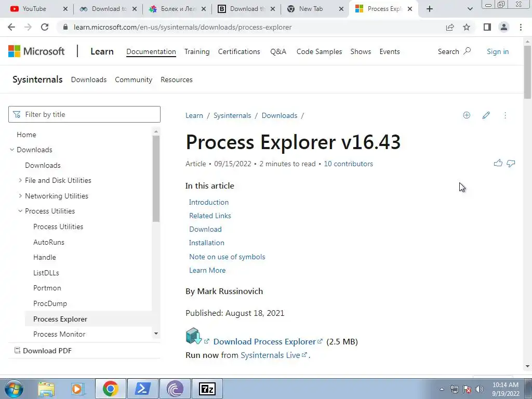Expand Networking Utilities section
Image resolution: width=532 pixels, height=399 pixels.
[x=20, y=196]
